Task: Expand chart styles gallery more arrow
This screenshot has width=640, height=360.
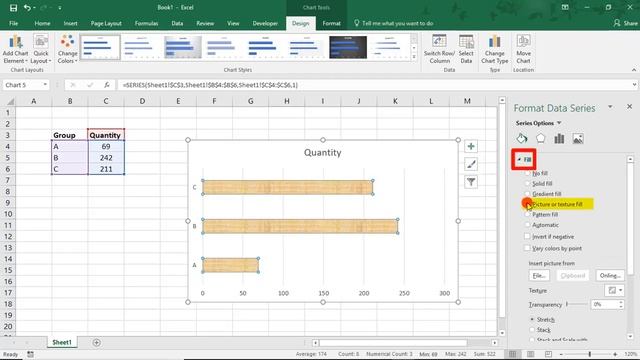Action: point(414,57)
